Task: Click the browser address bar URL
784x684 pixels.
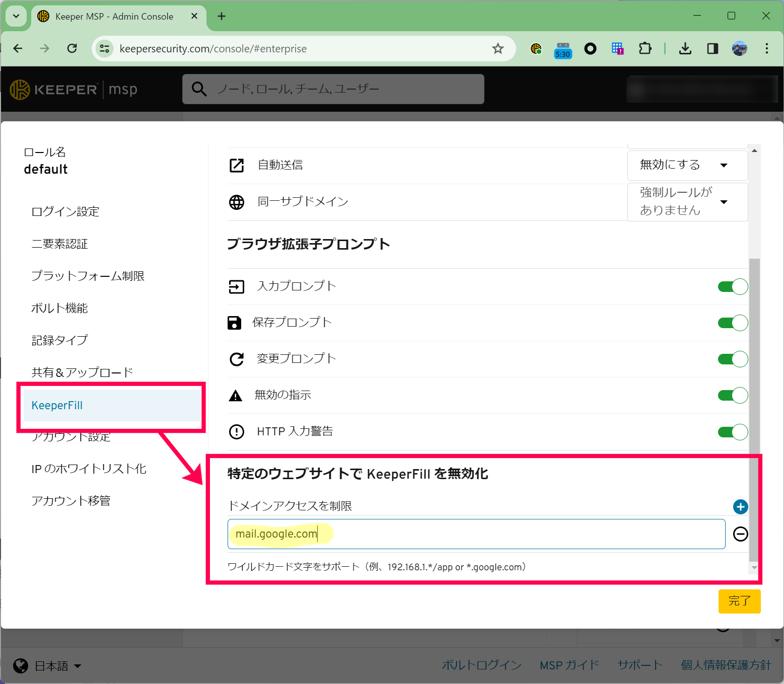Action: 213,48
